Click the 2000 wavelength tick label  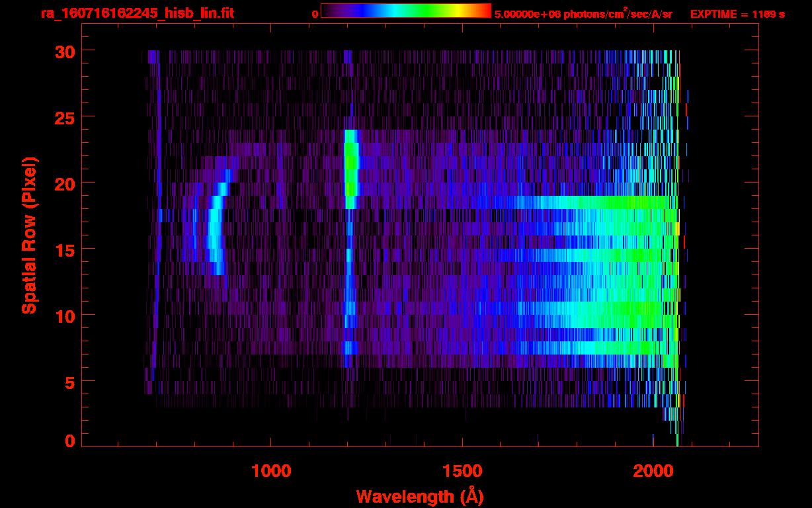click(x=653, y=471)
